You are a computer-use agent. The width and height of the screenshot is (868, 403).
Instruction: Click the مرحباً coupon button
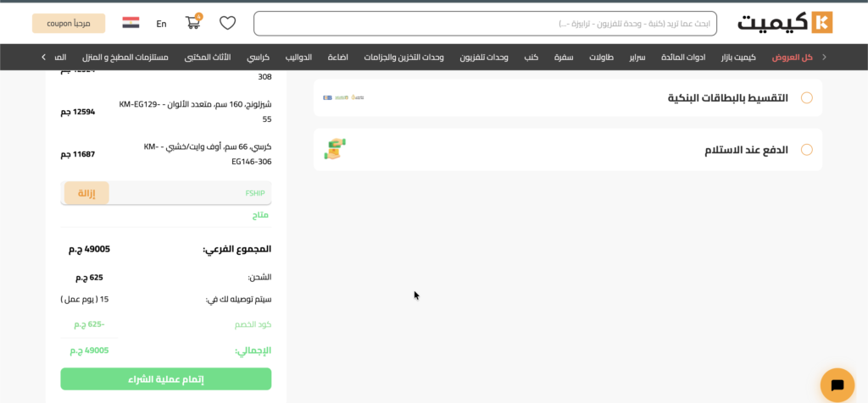tap(69, 23)
